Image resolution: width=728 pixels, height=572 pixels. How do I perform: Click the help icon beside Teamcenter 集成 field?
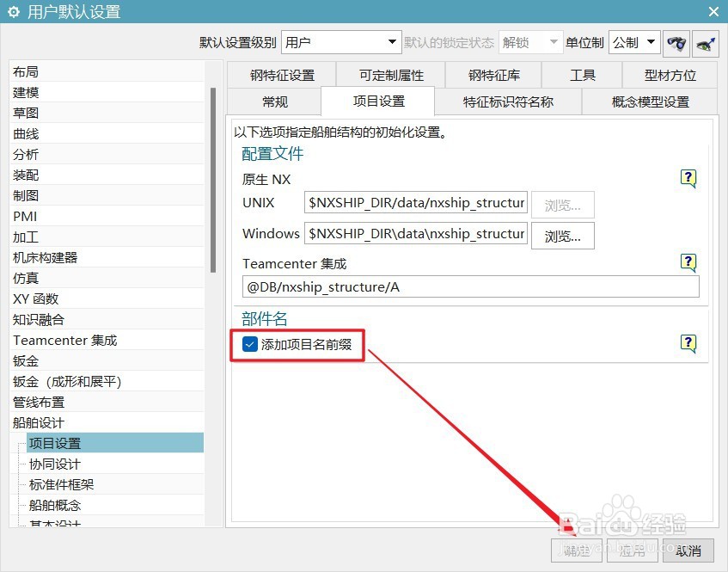point(688,262)
